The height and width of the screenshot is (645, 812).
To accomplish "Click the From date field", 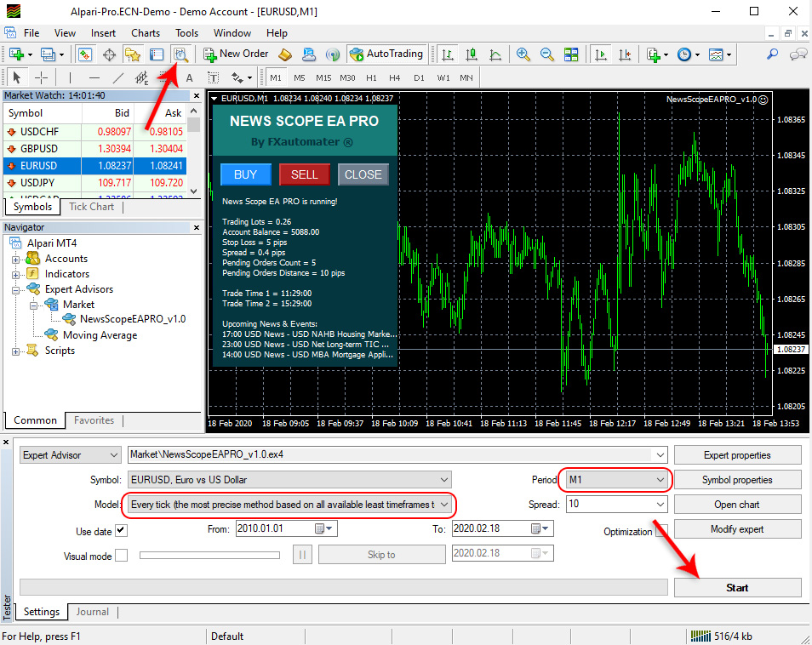I will [286, 528].
